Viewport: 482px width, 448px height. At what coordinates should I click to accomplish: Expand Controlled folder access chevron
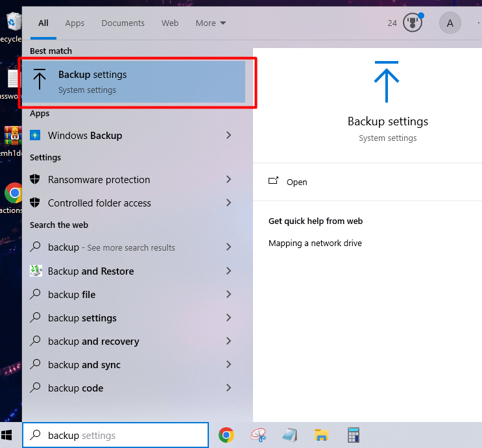(228, 203)
